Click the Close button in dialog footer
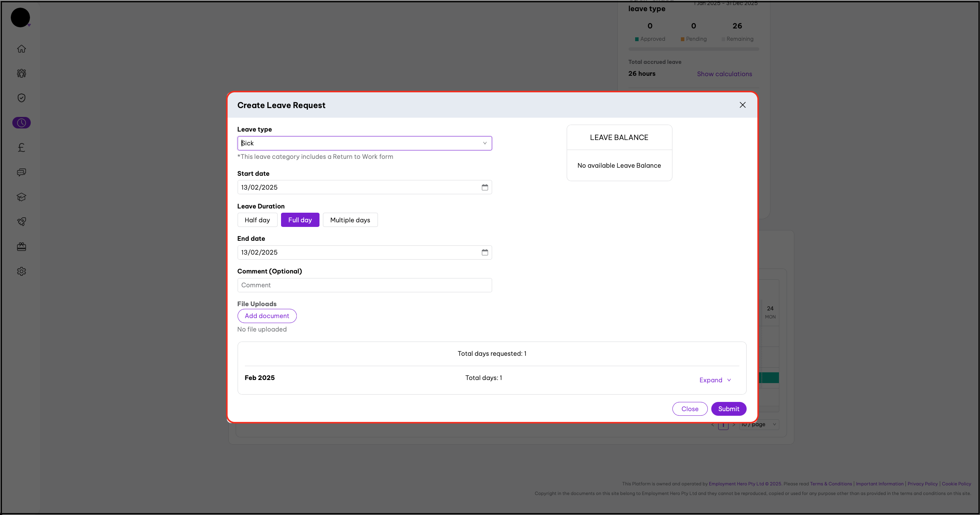This screenshot has height=515, width=980. pyautogui.click(x=690, y=409)
